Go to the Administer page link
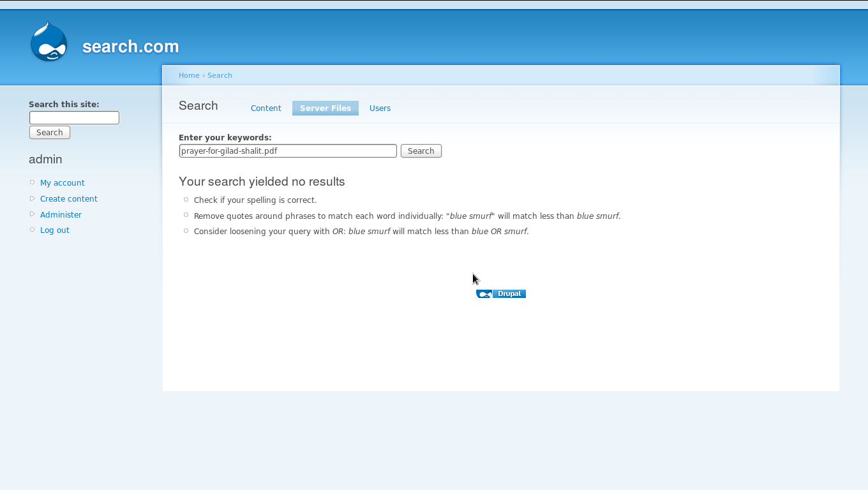The image size is (868, 490). (61, 215)
